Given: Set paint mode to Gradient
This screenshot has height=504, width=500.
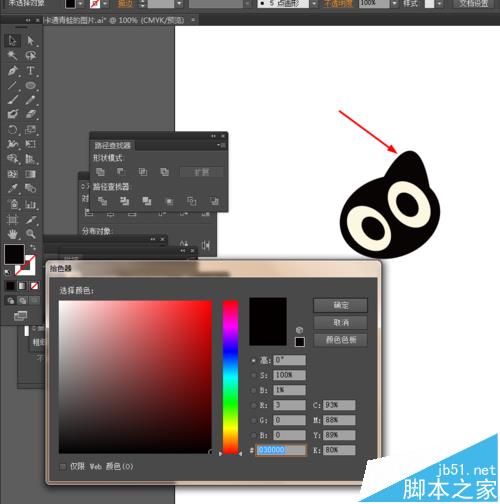Looking at the screenshot, I should [22, 286].
